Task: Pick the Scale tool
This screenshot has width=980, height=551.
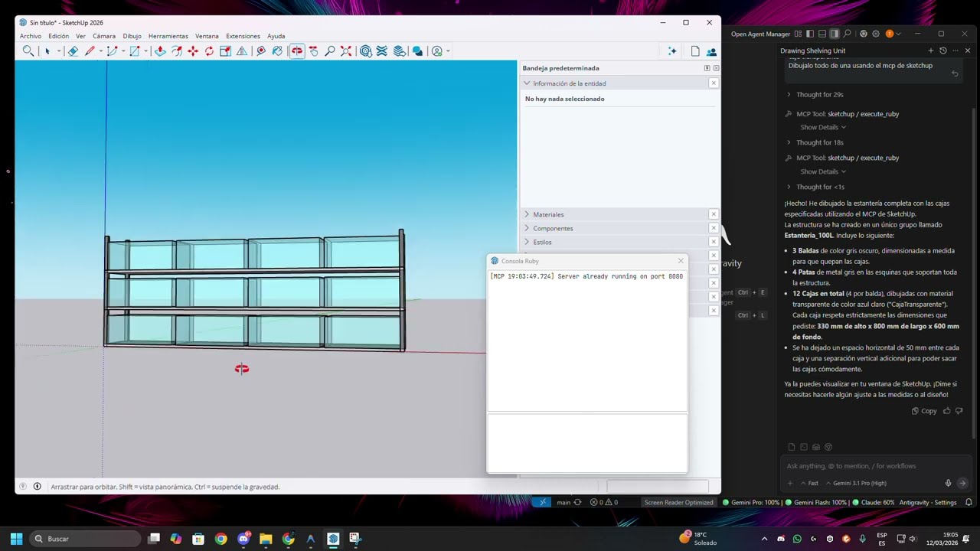Action: point(225,51)
